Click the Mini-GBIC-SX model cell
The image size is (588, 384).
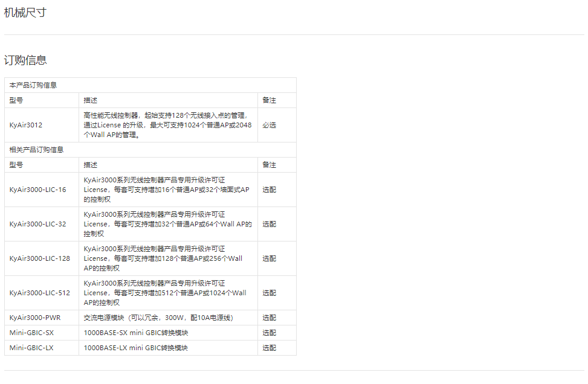click(x=31, y=333)
